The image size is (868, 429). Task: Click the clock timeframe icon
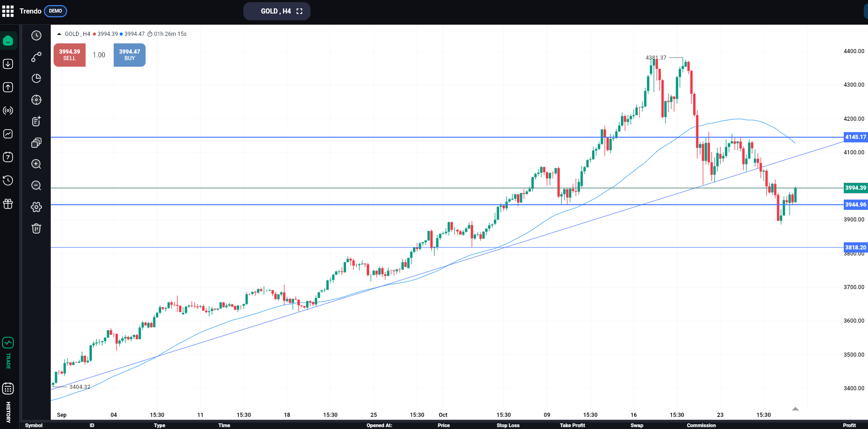click(x=36, y=35)
